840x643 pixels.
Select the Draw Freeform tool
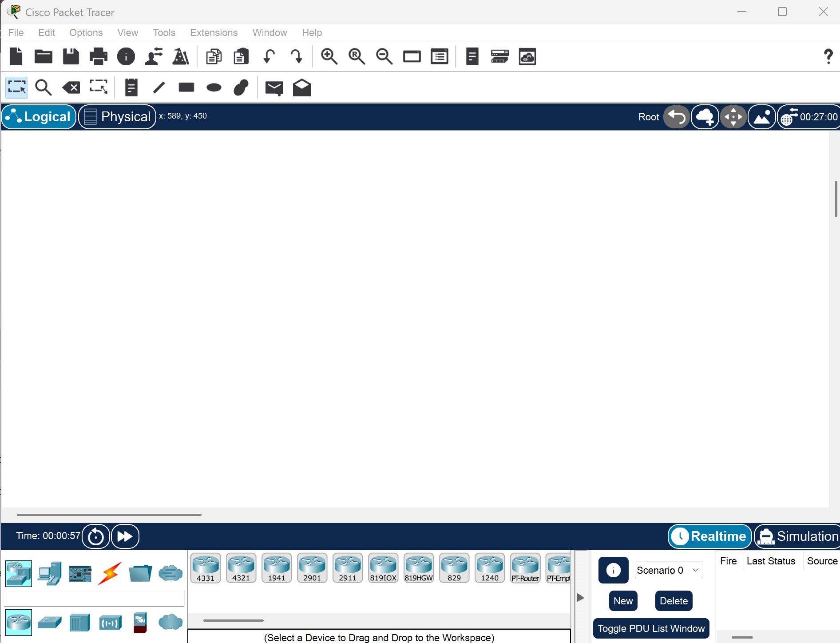(x=241, y=87)
